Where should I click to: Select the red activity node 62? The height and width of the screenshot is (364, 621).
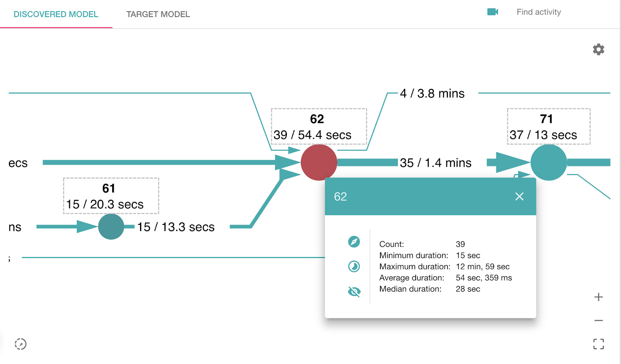[x=319, y=163]
